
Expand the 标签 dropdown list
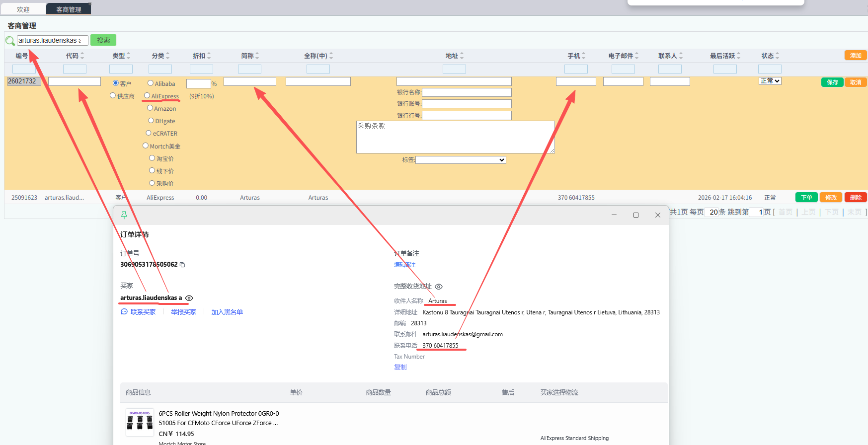tap(461, 160)
